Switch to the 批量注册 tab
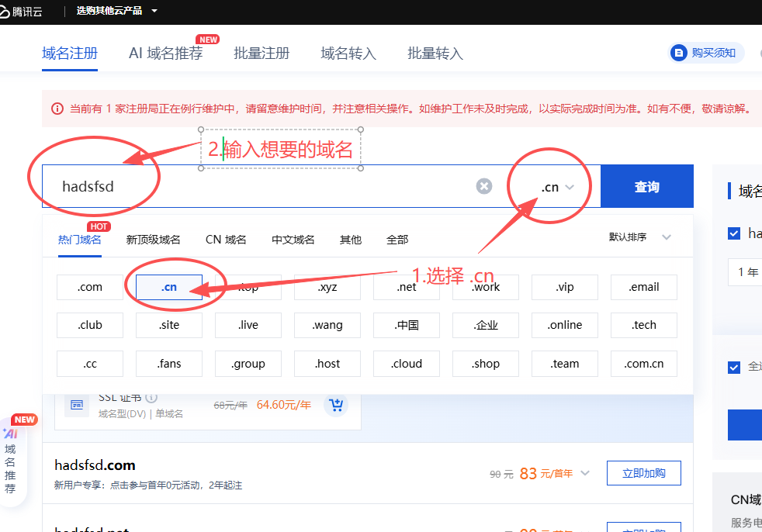 click(262, 54)
